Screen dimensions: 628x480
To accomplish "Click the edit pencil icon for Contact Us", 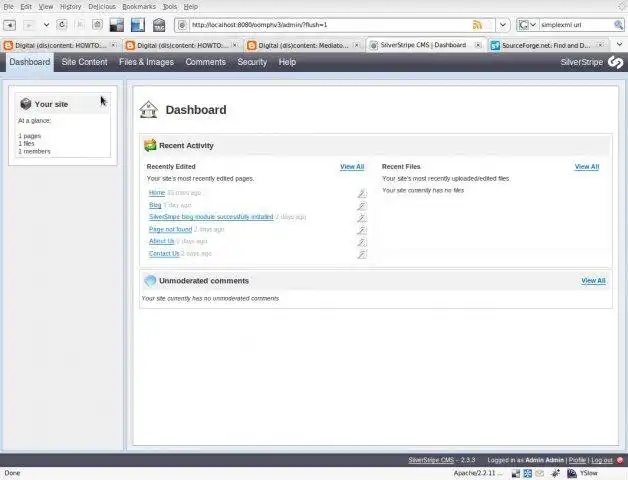I will click(x=362, y=254).
